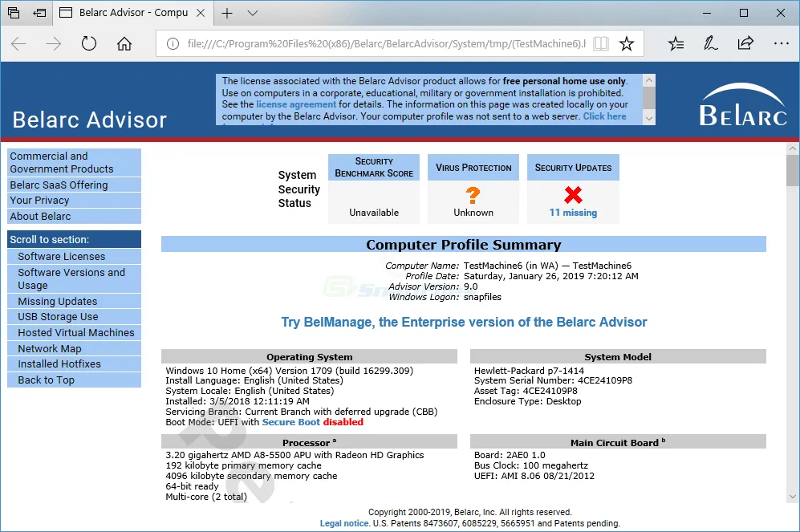Minimize the browser window
The width and height of the screenshot is (800, 532).
pyautogui.click(x=707, y=14)
